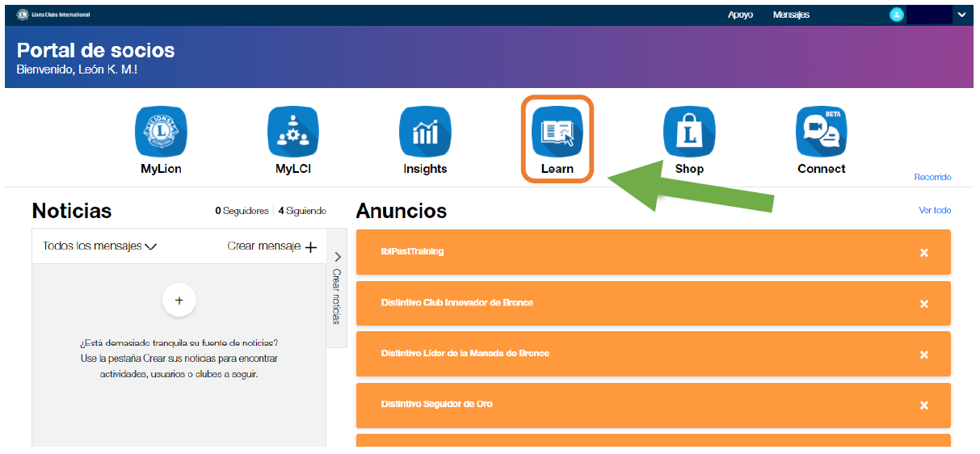The width and height of the screenshot is (980, 454).
Task: Click the Insights label text
Action: (425, 169)
